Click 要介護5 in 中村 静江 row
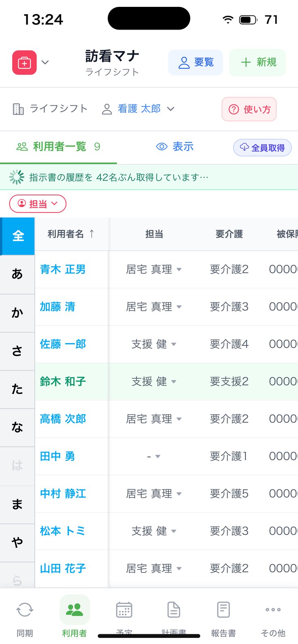 tap(229, 494)
